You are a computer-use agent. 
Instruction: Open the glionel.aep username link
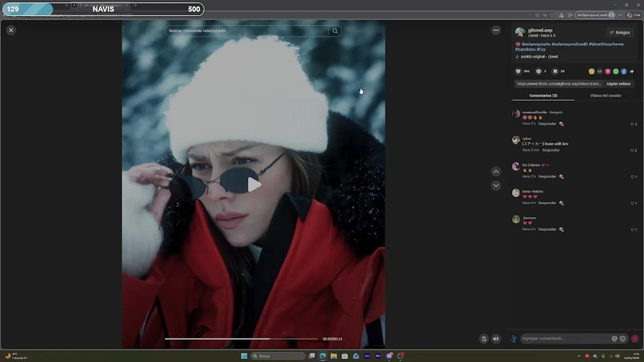[540, 30]
